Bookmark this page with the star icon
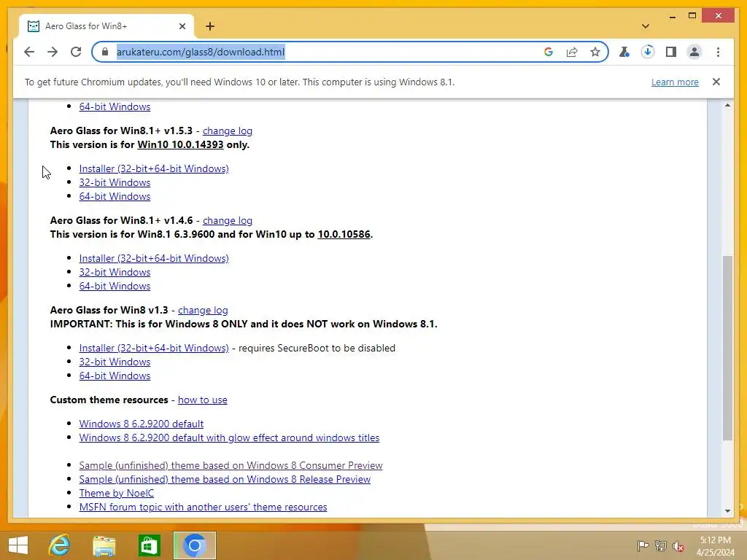 click(595, 52)
